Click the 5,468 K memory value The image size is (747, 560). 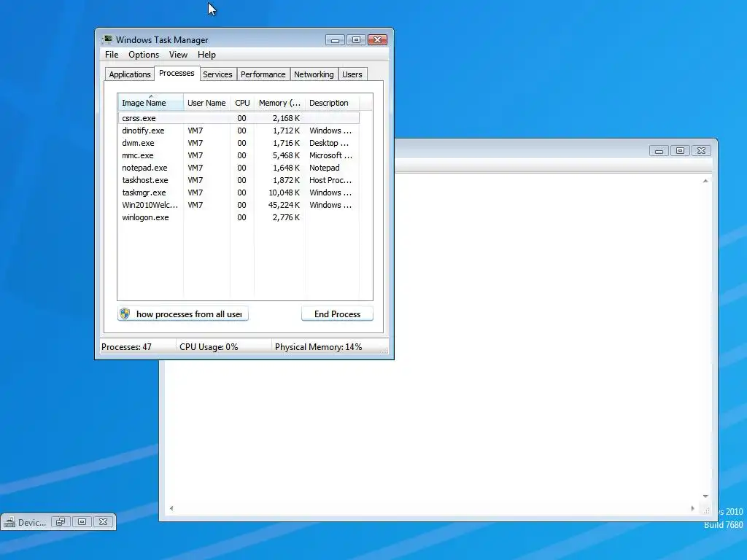286,155
